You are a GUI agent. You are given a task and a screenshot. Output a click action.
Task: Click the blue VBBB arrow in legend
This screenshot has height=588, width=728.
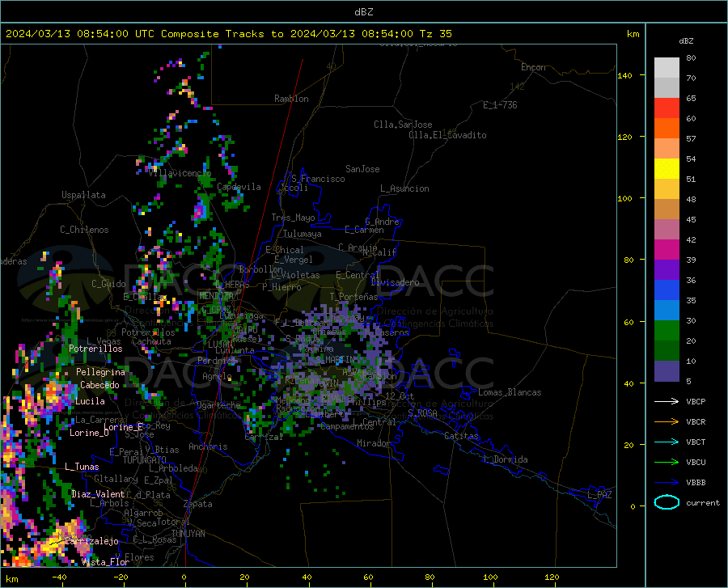[667, 482]
